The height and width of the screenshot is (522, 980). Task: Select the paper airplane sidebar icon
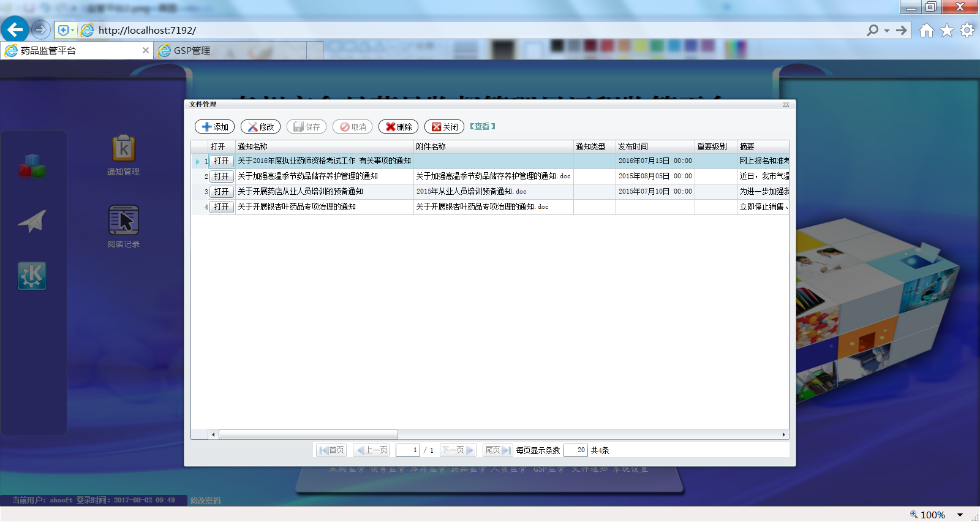pos(32,221)
